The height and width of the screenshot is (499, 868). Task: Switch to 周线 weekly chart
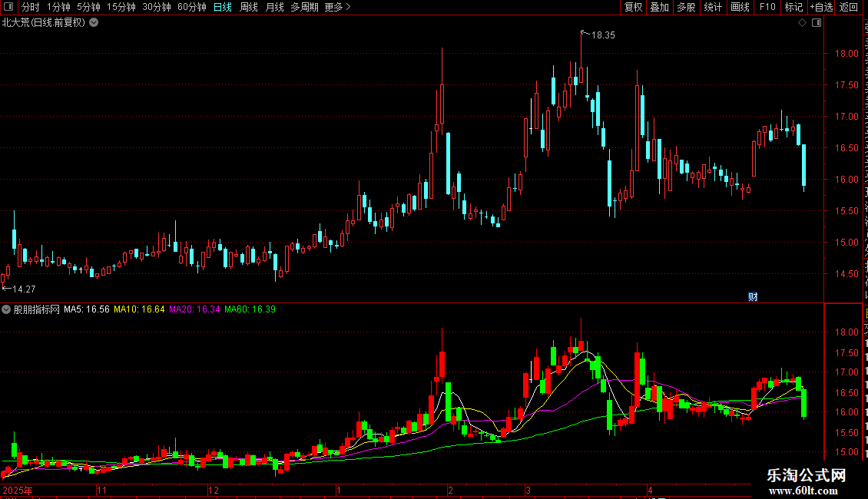click(249, 7)
